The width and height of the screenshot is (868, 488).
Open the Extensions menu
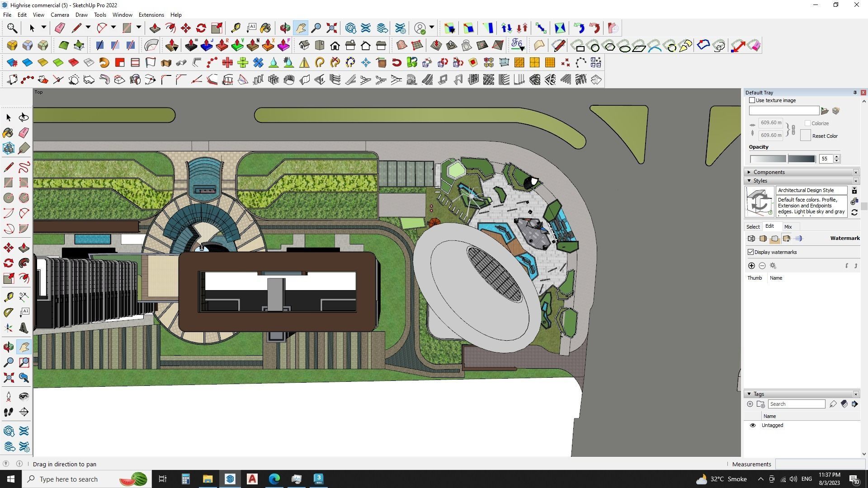click(x=151, y=15)
